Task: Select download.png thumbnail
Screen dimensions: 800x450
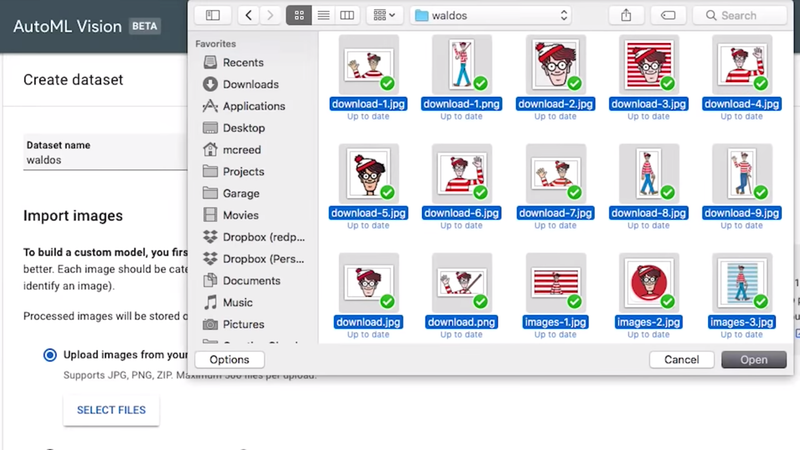Action: 462,283
